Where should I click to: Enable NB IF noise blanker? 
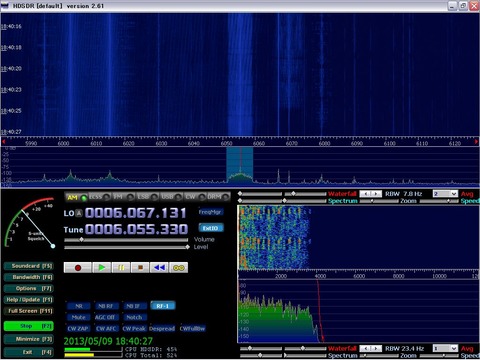[134, 306]
